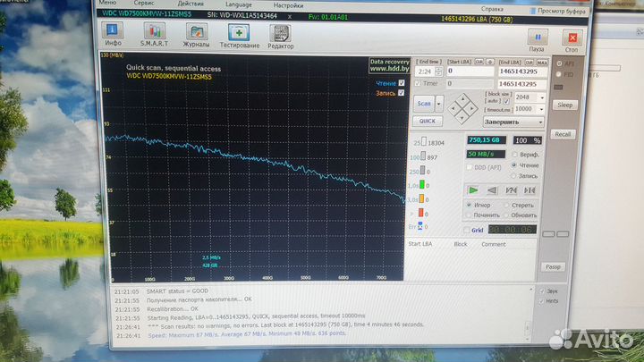This screenshot has width=644, height=362.
Task: Expand the Scan button dropdown arrow
Action: click(439, 103)
